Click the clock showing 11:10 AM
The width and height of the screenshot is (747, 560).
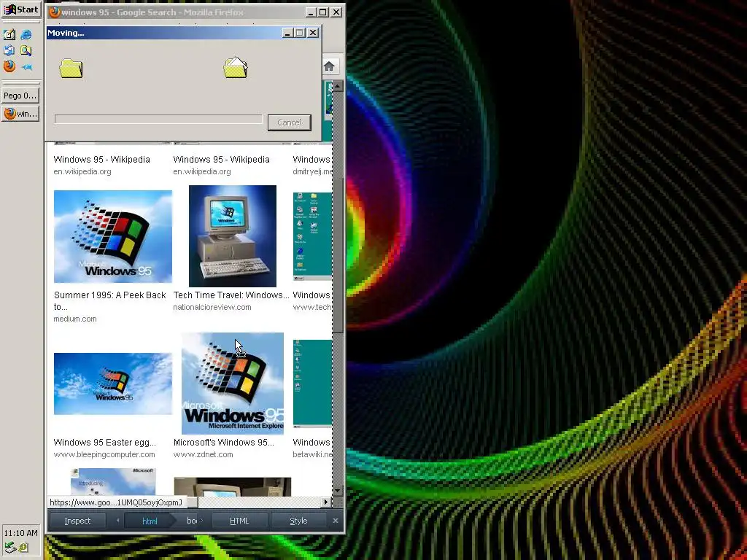pos(21,533)
